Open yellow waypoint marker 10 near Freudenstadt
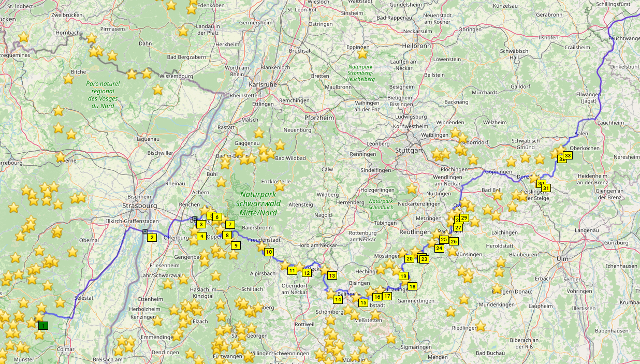This screenshot has width=640, height=364. coord(269,252)
